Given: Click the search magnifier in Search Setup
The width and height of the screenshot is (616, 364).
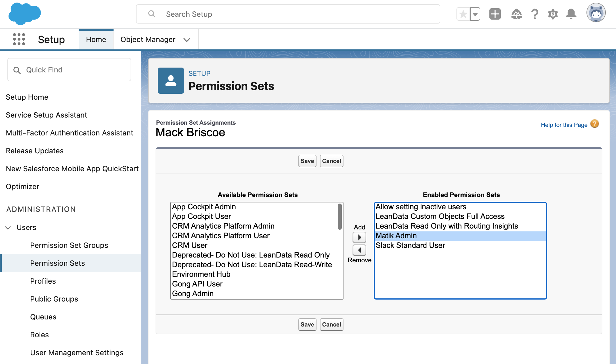Looking at the screenshot, I should click(152, 14).
